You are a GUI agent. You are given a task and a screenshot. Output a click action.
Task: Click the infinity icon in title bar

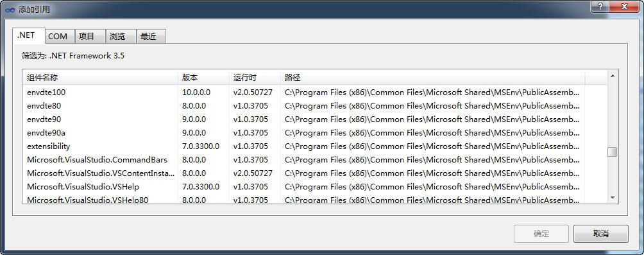pos(10,10)
